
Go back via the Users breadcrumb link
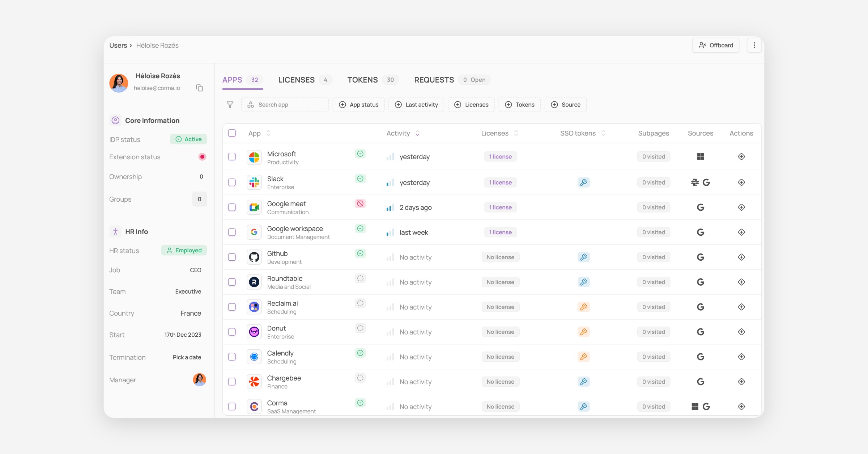pyautogui.click(x=118, y=45)
